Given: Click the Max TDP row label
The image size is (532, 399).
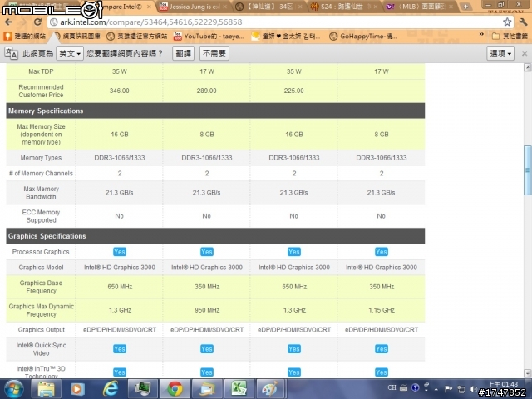Looking at the screenshot, I should tap(41, 71).
